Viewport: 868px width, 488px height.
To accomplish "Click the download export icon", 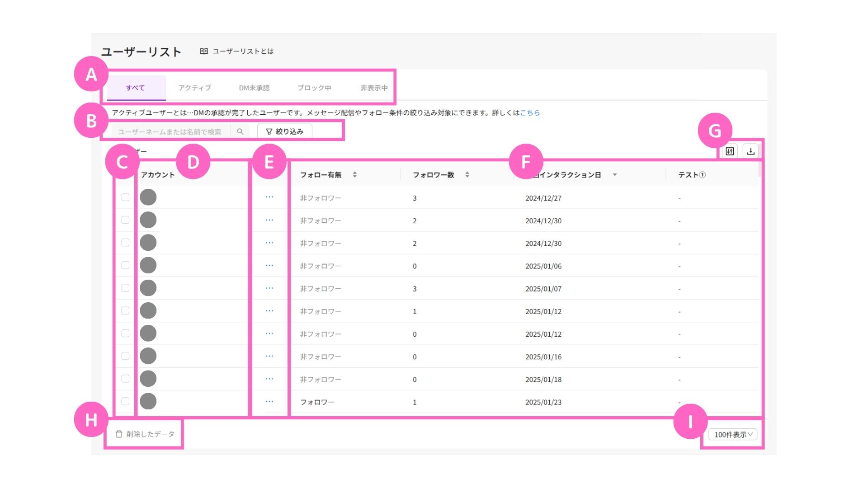I will pyautogui.click(x=750, y=151).
